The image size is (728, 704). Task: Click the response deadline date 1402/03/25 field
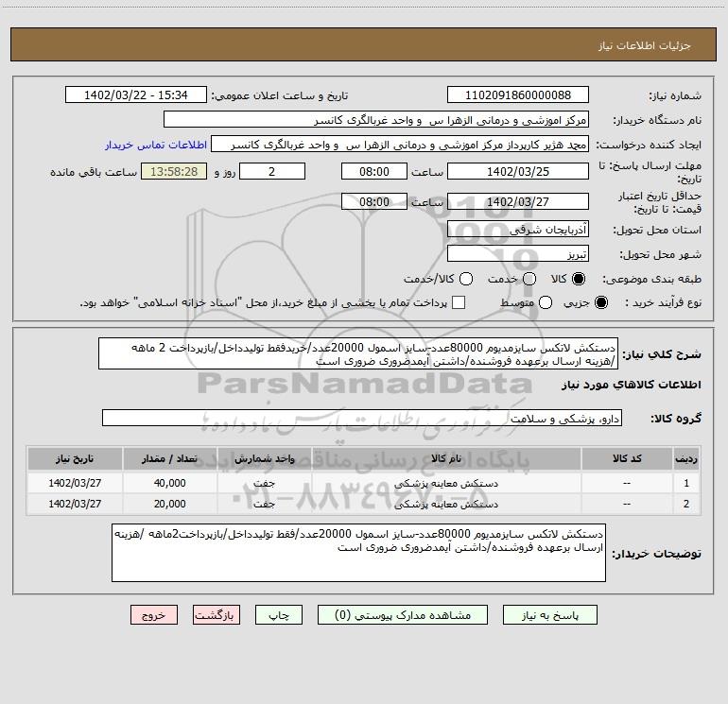518,171
